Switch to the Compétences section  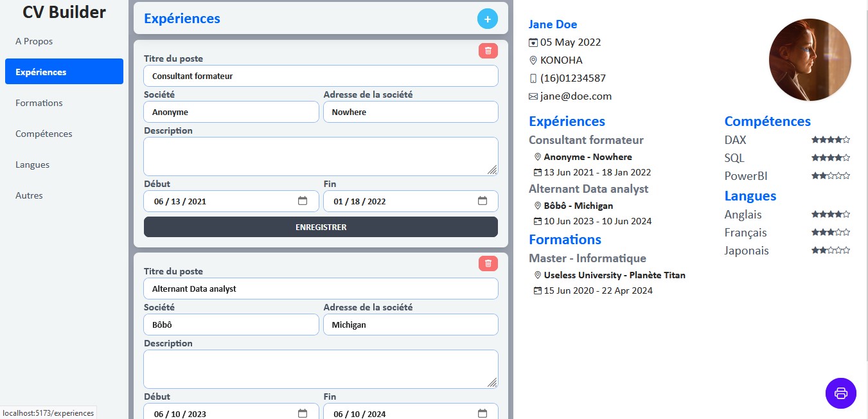pyautogui.click(x=44, y=134)
